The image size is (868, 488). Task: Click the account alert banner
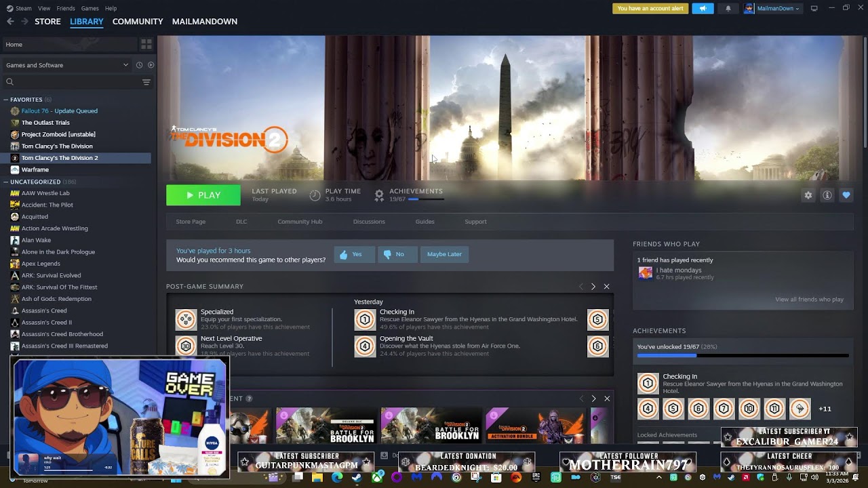[650, 8]
